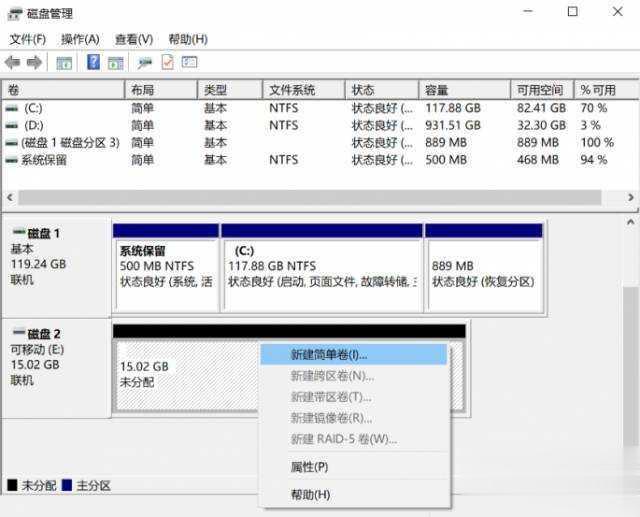The width and height of the screenshot is (640, 517).
Task: Sort by the % 可用 column header
Action: coord(607,90)
